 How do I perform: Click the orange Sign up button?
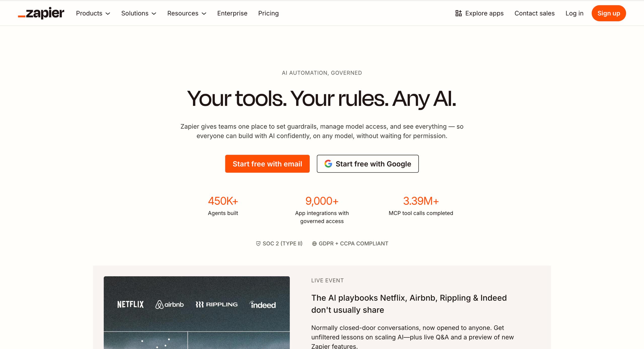point(609,13)
